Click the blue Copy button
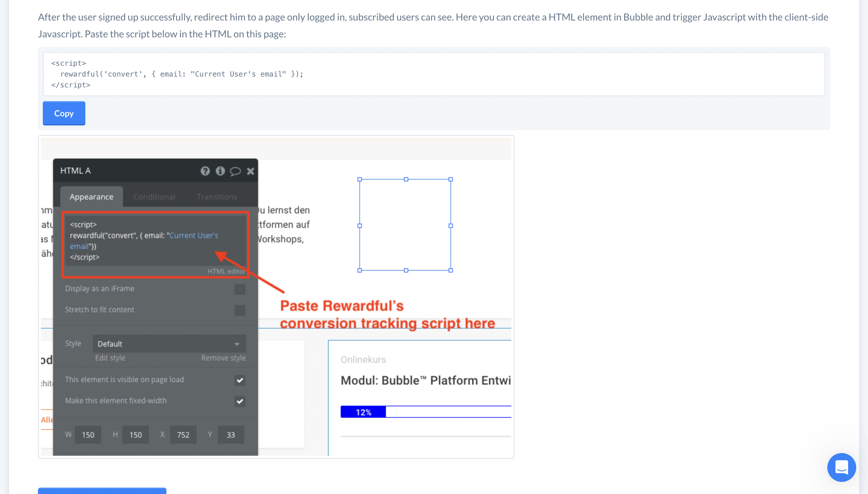The image size is (868, 494). (x=64, y=113)
